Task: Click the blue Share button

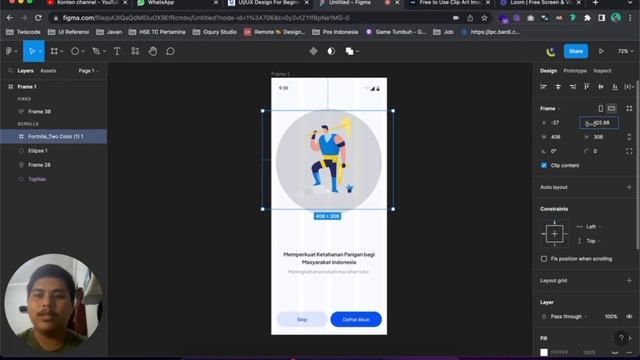Action: pyautogui.click(x=576, y=51)
